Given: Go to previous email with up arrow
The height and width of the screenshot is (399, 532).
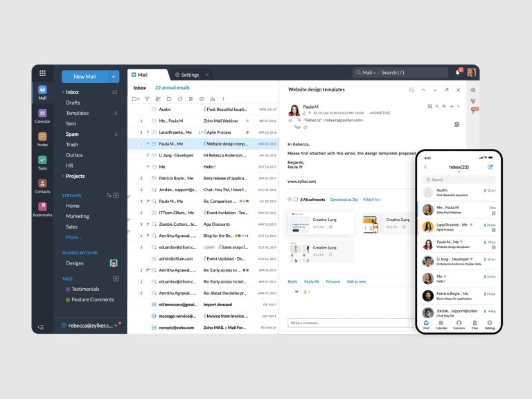Looking at the screenshot, I should coord(423,90).
